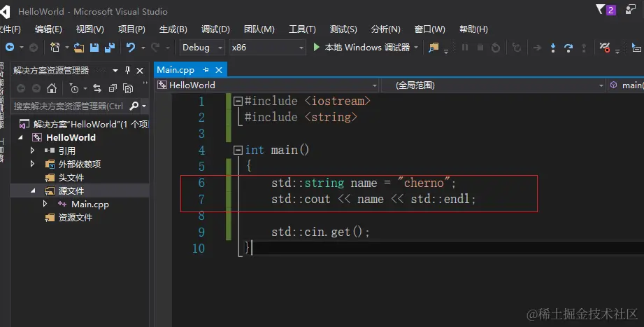The width and height of the screenshot is (644, 327).
Task: Click the Solution Explorer search field
Action: (69, 106)
